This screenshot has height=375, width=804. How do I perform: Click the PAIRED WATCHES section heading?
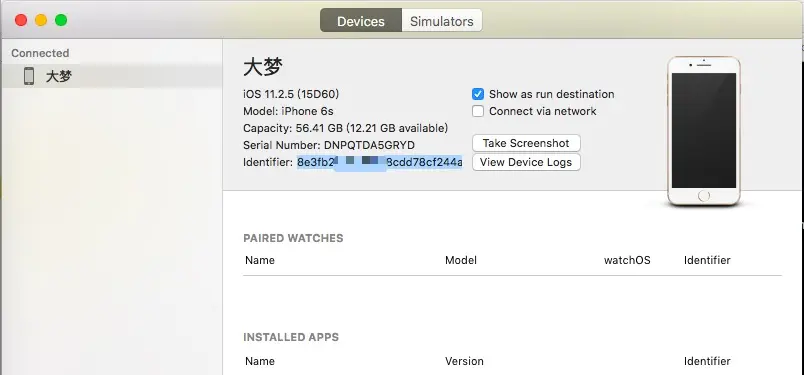pos(293,238)
